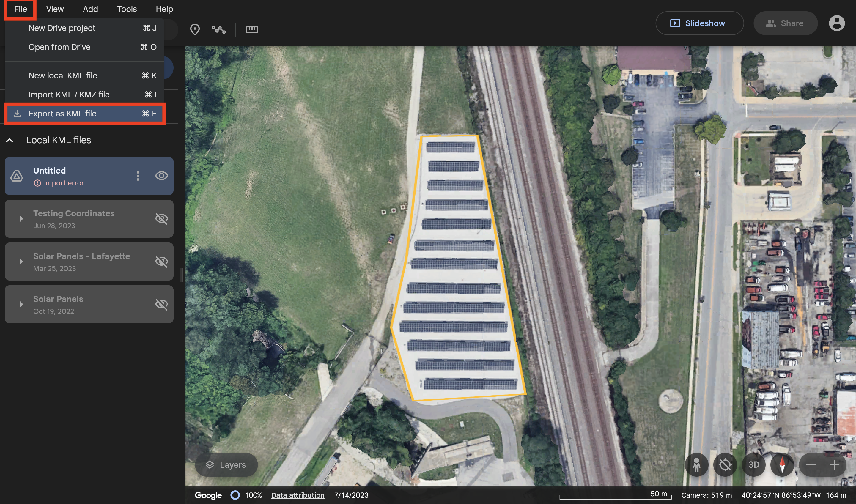Select the draw path or polygon tool
This screenshot has width=856, height=504.
[218, 29]
